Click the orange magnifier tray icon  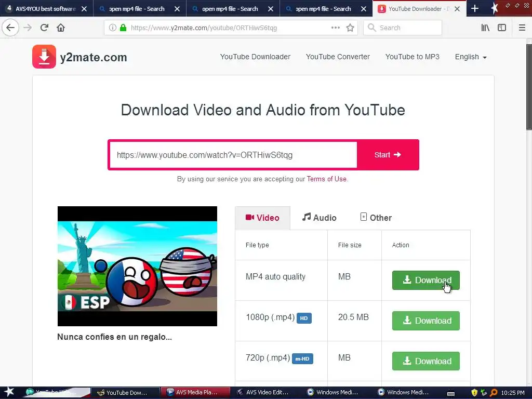pyautogui.click(x=494, y=393)
